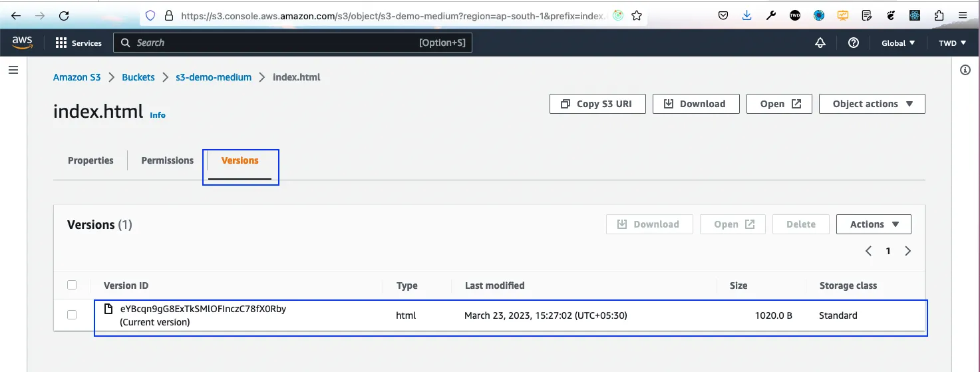Click the greyed Open button in Versions panel
Image resolution: width=980 pixels, height=372 pixels.
(x=733, y=224)
